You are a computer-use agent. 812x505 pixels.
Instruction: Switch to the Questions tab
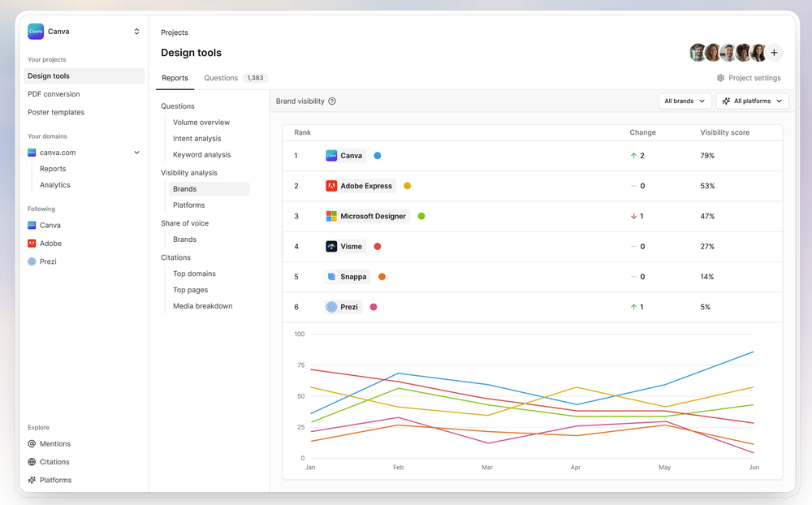coord(221,78)
